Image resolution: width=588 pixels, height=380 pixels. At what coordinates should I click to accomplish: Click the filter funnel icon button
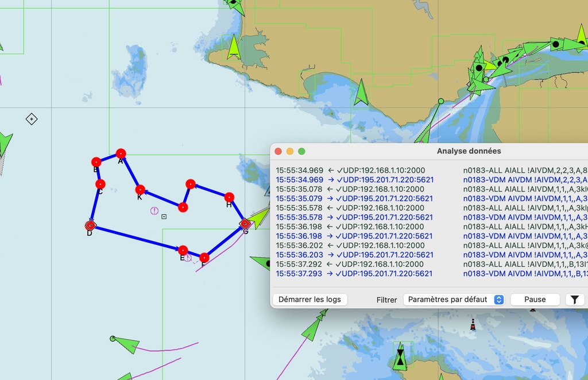point(575,300)
